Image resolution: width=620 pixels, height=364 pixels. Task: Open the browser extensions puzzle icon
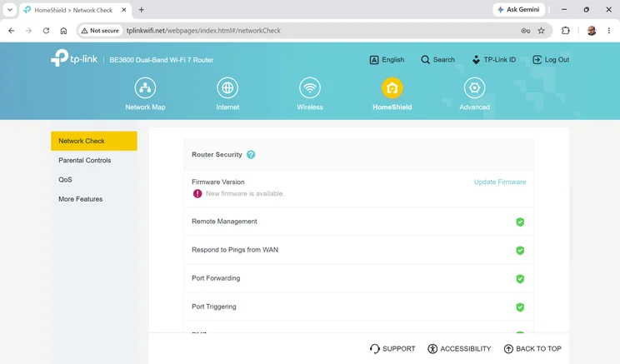point(566,31)
